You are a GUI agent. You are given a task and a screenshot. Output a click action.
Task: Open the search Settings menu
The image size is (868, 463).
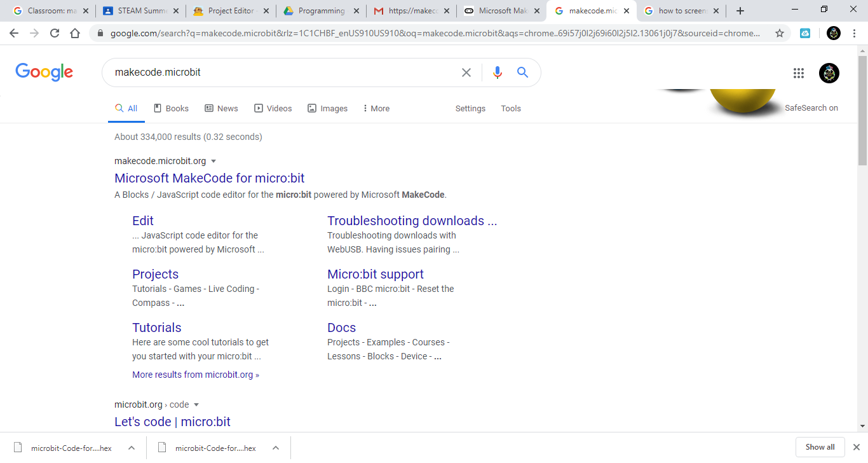[x=470, y=109]
